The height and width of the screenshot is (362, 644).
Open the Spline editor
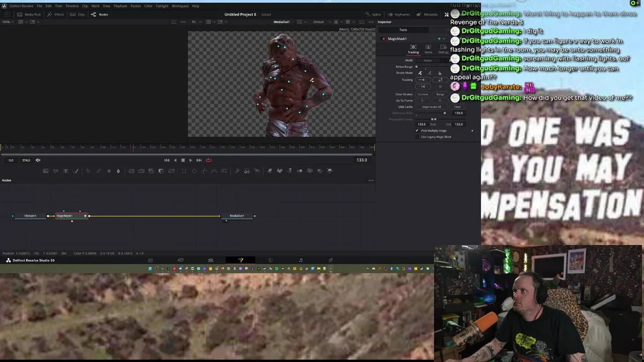[373, 14]
